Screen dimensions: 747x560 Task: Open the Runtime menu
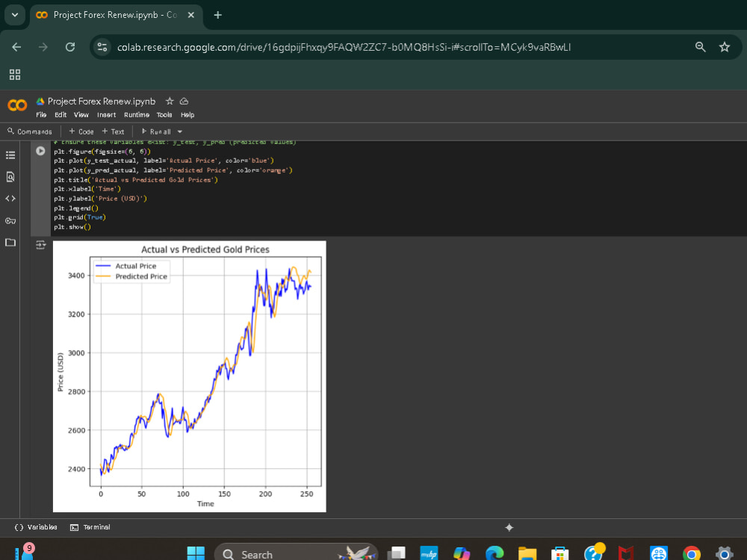coord(137,115)
